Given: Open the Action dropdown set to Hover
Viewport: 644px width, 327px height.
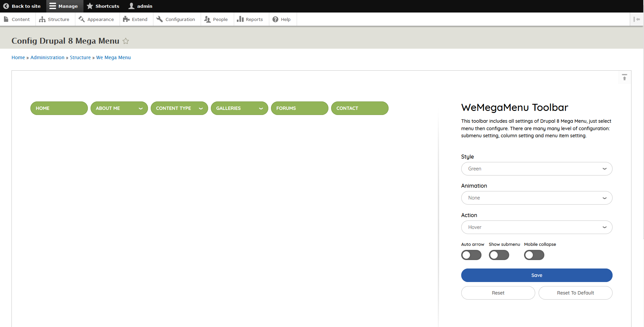Looking at the screenshot, I should coord(536,227).
